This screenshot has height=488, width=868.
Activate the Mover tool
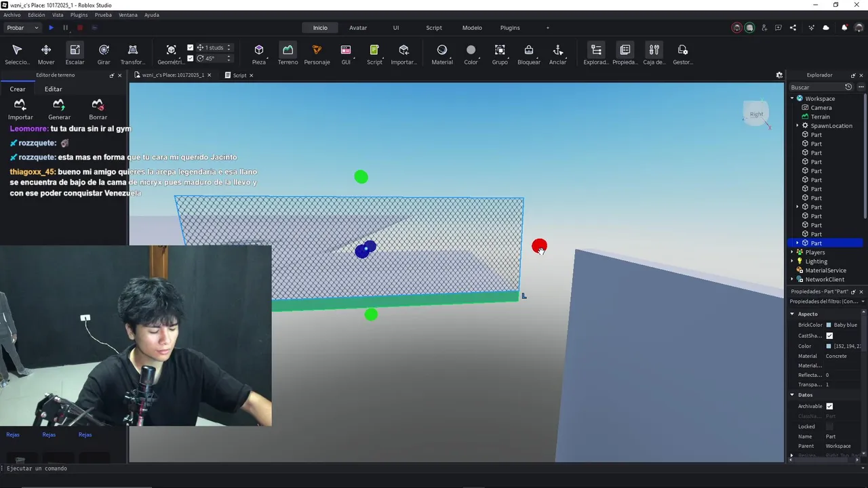[x=46, y=54]
